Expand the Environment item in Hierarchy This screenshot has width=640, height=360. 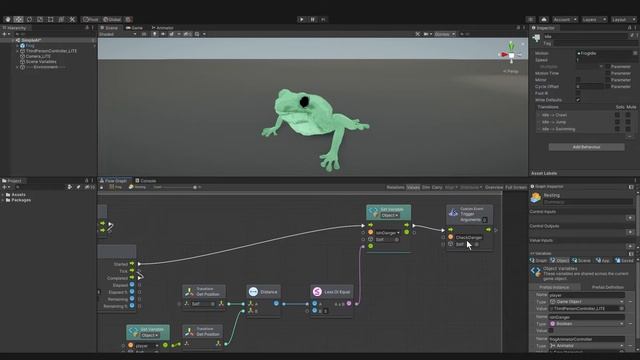(x=17, y=67)
